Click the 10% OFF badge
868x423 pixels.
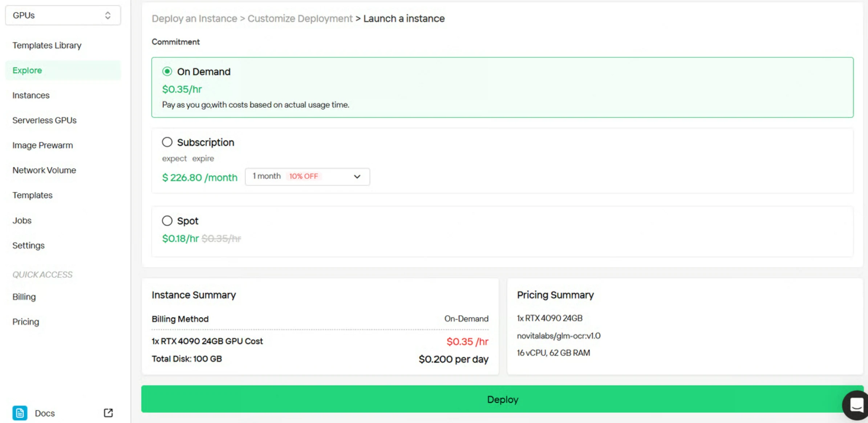[304, 176]
